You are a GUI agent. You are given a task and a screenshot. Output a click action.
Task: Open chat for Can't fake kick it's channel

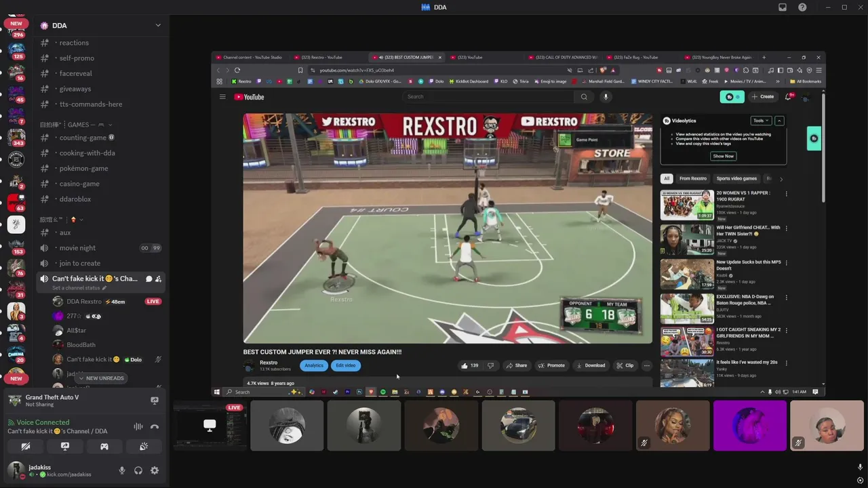pos(149,279)
